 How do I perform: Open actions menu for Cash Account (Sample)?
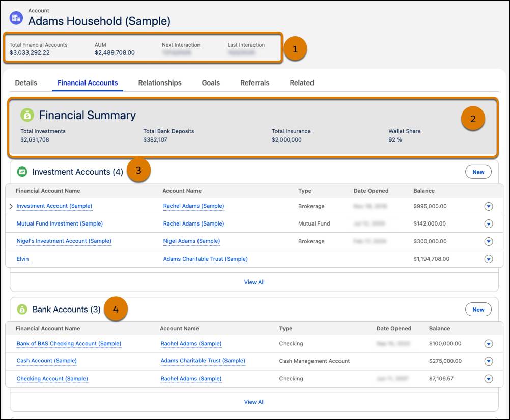point(488,361)
